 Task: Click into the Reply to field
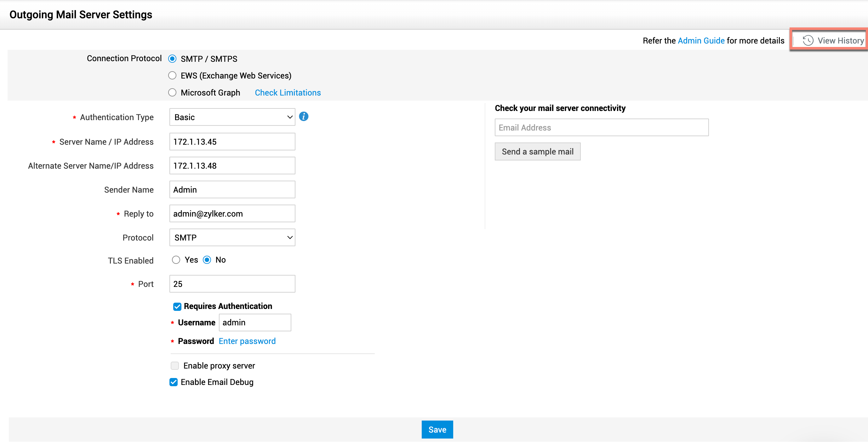pyautogui.click(x=232, y=213)
